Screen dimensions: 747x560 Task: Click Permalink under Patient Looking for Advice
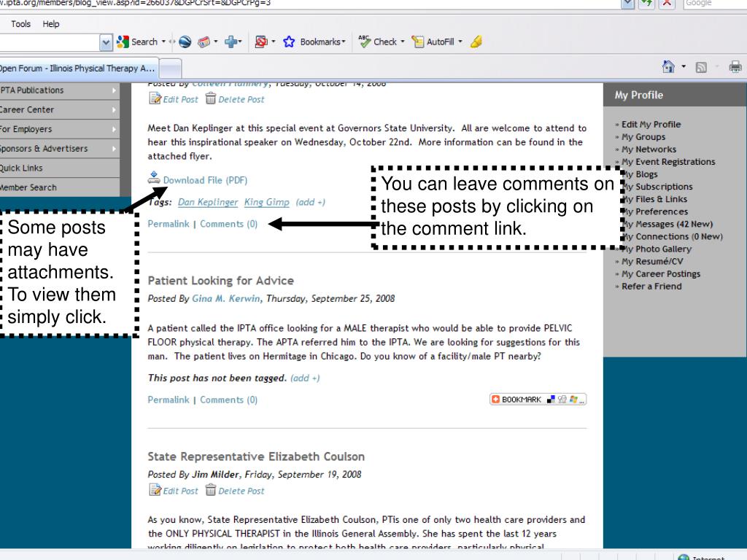(x=169, y=400)
